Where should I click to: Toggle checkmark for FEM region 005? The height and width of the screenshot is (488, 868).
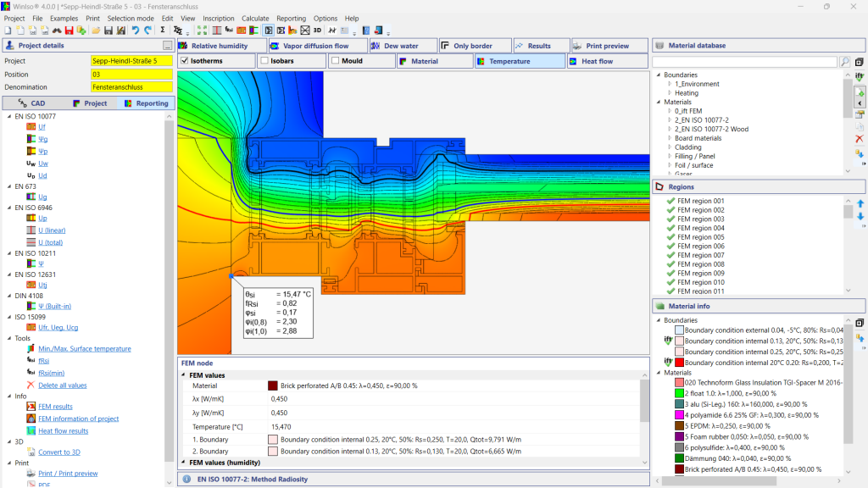click(x=671, y=237)
